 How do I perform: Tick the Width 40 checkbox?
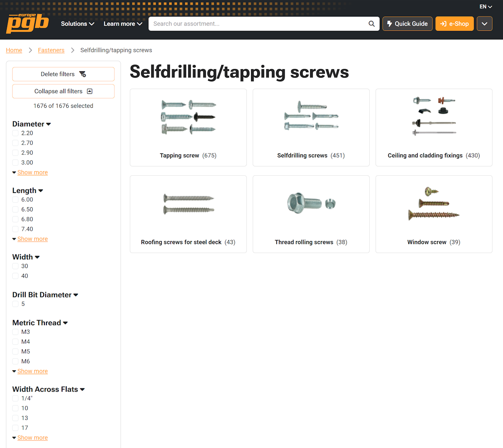16,276
